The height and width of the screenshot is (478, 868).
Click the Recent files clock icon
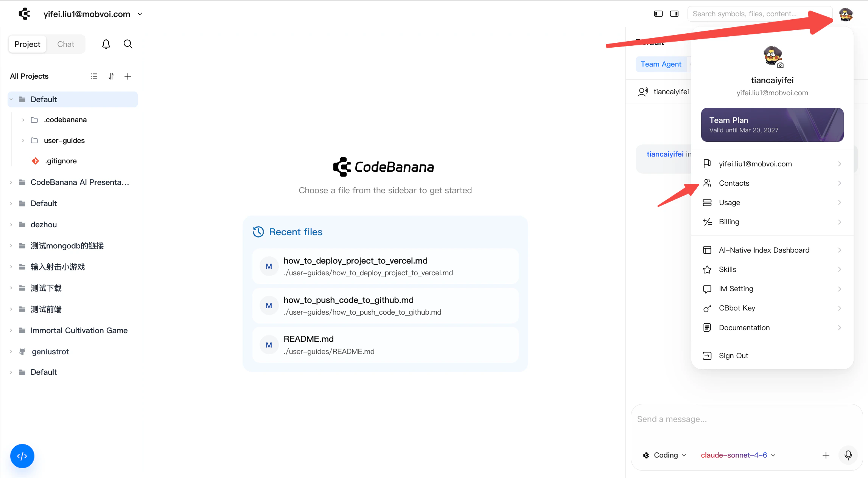pos(258,232)
